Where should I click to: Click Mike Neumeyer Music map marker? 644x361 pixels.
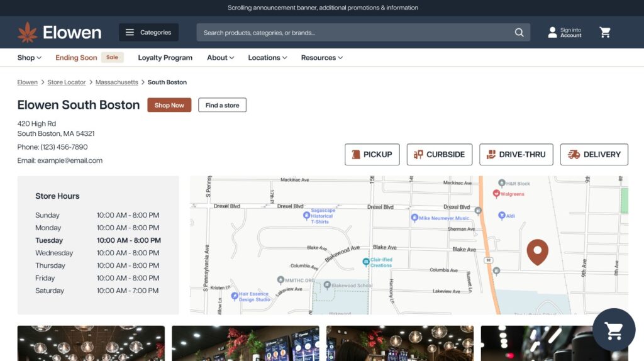click(x=414, y=218)
